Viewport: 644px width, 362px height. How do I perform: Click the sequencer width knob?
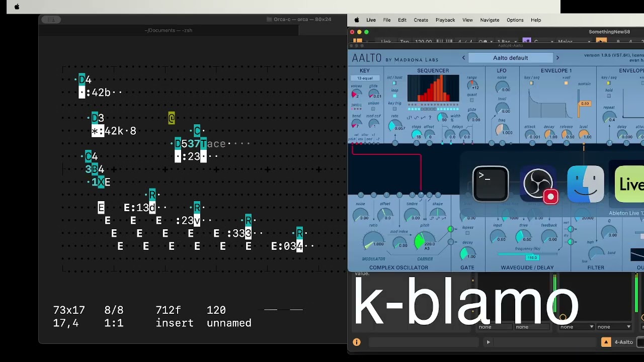442,118
